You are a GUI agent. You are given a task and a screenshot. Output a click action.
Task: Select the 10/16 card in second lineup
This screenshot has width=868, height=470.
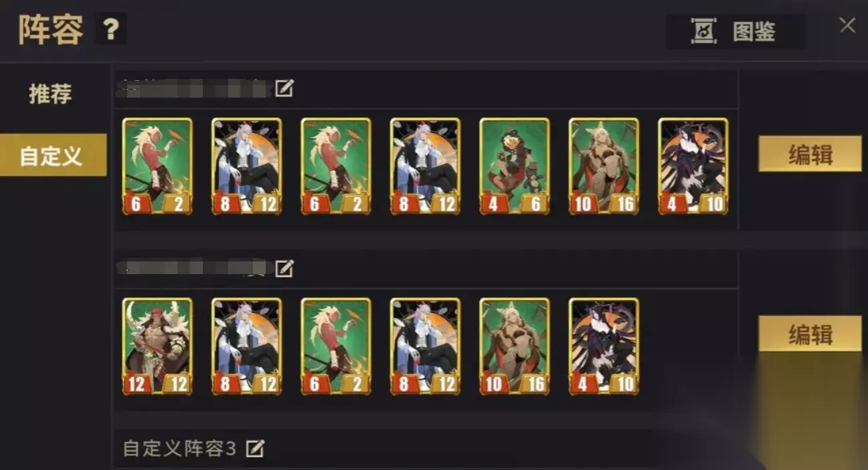[x=515, y=346]
